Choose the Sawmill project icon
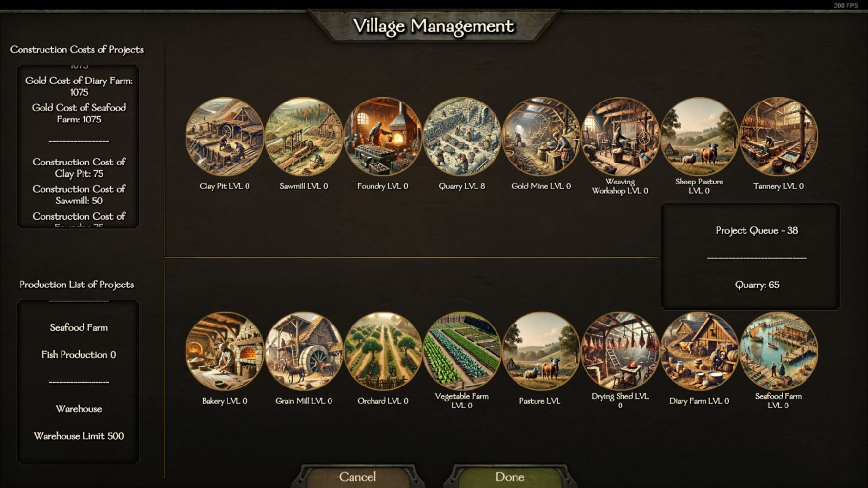The width and height of the screenshot is (868, 488). (304, 137)
